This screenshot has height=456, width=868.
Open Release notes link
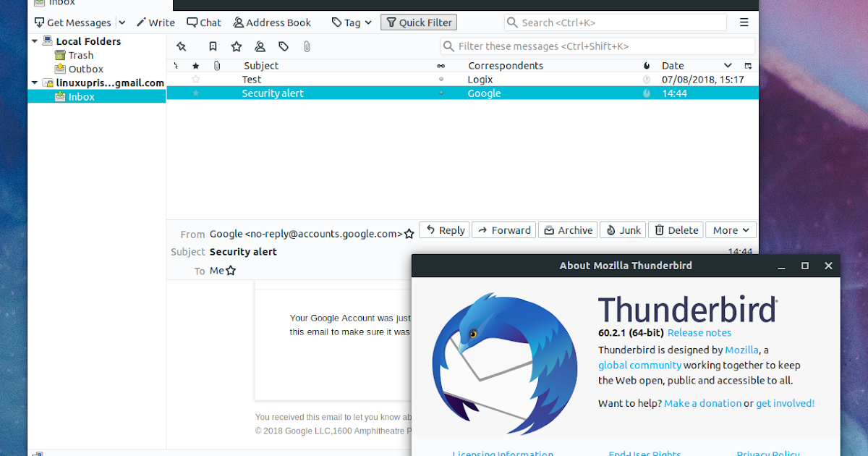(699, 333)
